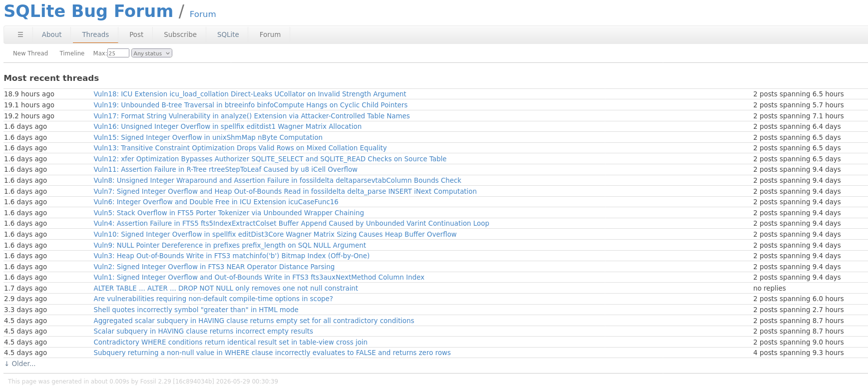
Task: Open Vuln4 fts5IndexExtractColset thread
Action: pos(291,223)
